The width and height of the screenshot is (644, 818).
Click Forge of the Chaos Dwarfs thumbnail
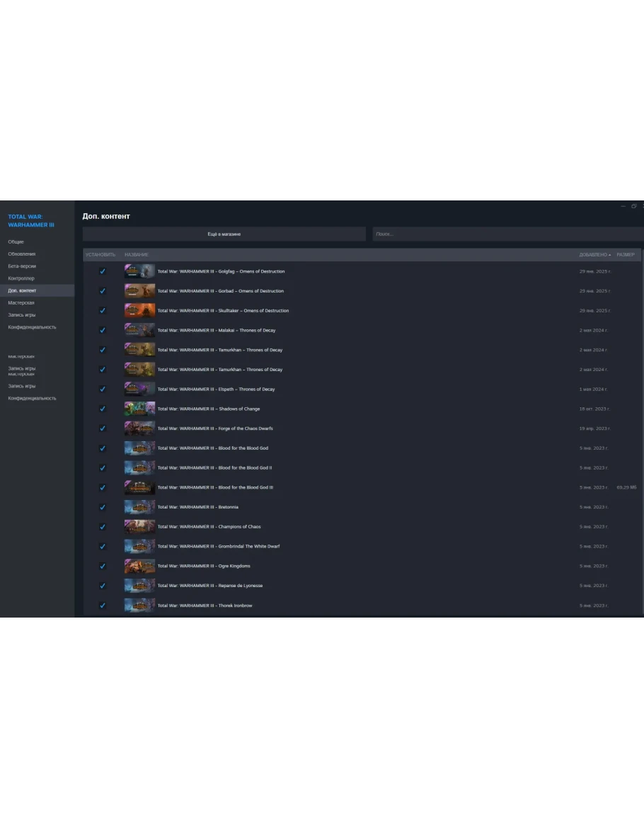[x=139, y=428]
